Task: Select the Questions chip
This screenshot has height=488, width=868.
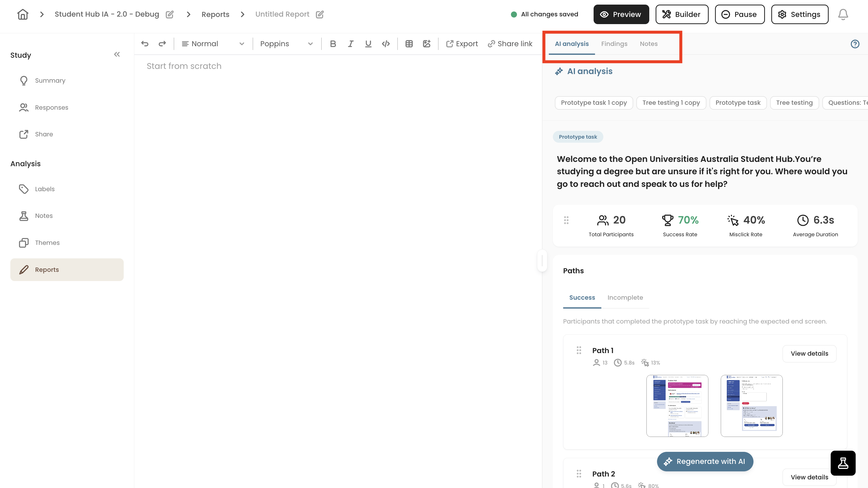Action: pyautogui.click(x=845, y=103)
